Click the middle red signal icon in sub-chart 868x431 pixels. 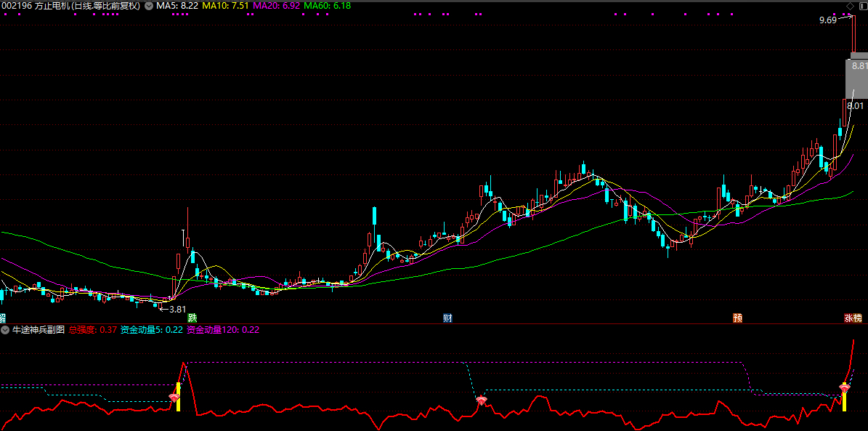(x=481, y=400)
